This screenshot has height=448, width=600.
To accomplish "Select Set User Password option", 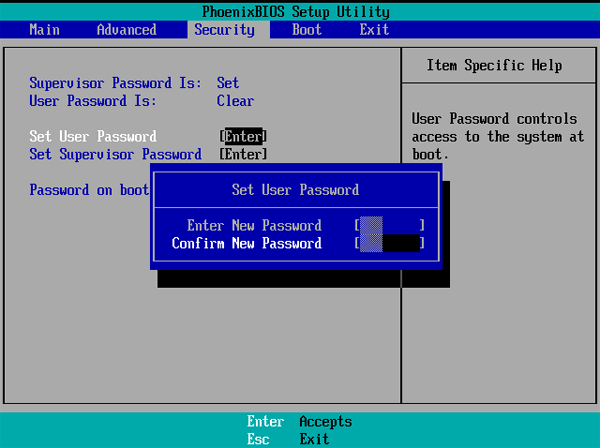I will pos(93,137).
